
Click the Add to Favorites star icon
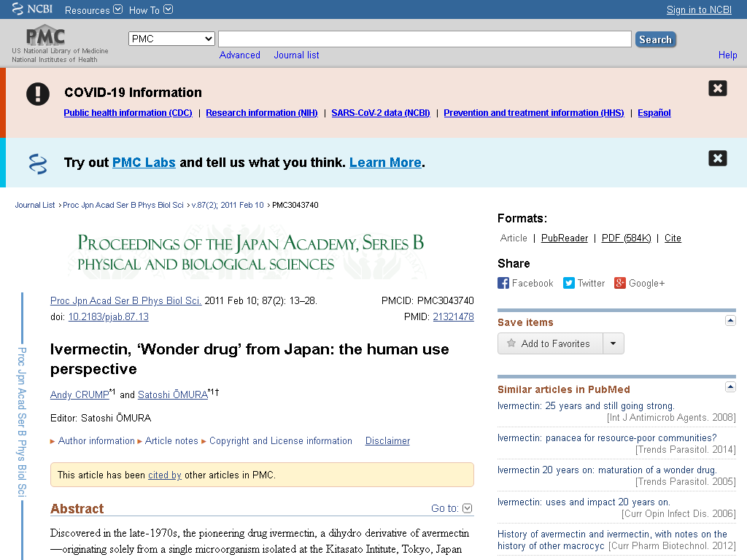511,343
